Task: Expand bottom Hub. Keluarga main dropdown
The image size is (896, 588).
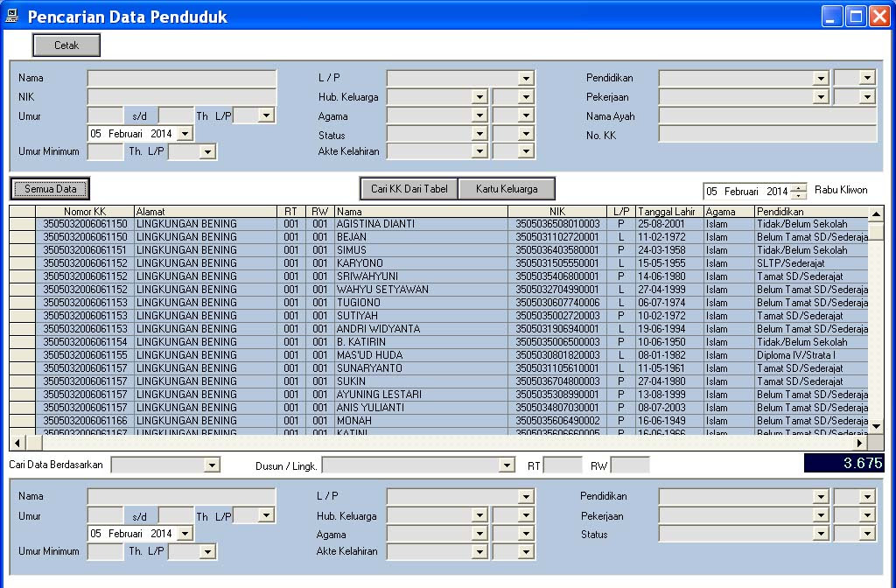Action: click(x=479, y=516)
